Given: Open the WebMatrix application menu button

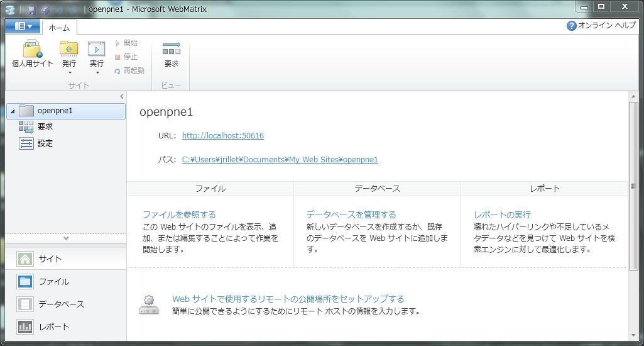Looking at the screenshot, I should [x=23, y=26].
